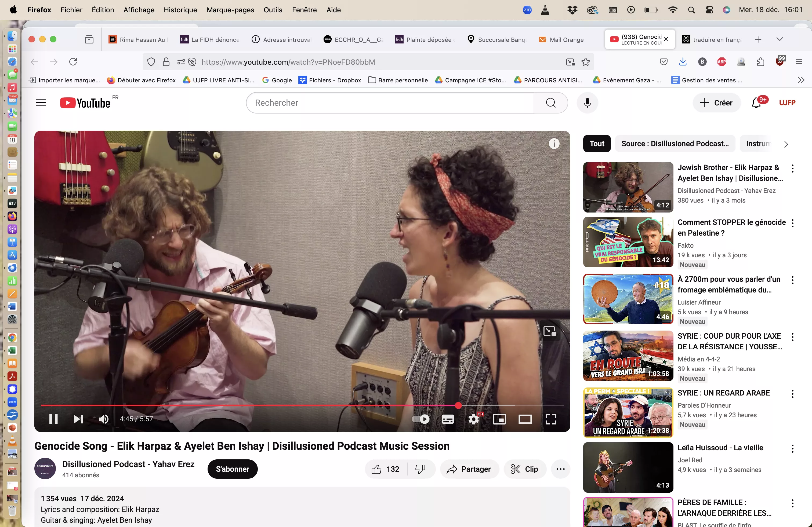The height and width of the screenshot is (527, 812).
Task: Open Firefox tracking protection shield
Action: (x=151, y=62)
